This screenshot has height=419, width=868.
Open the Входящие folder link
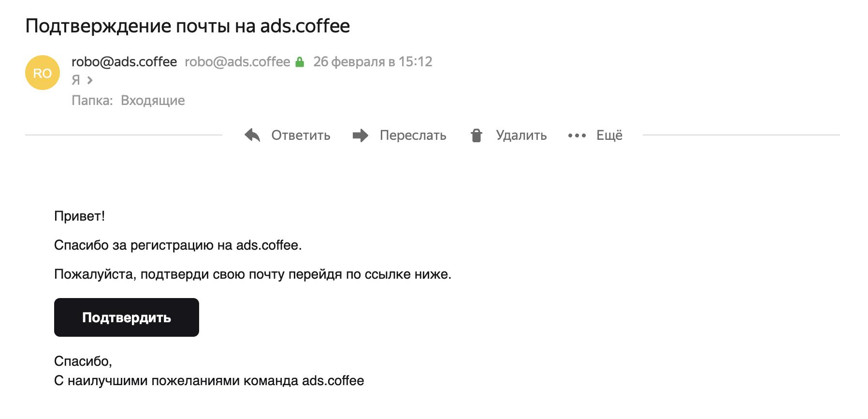tap(153, 101)
